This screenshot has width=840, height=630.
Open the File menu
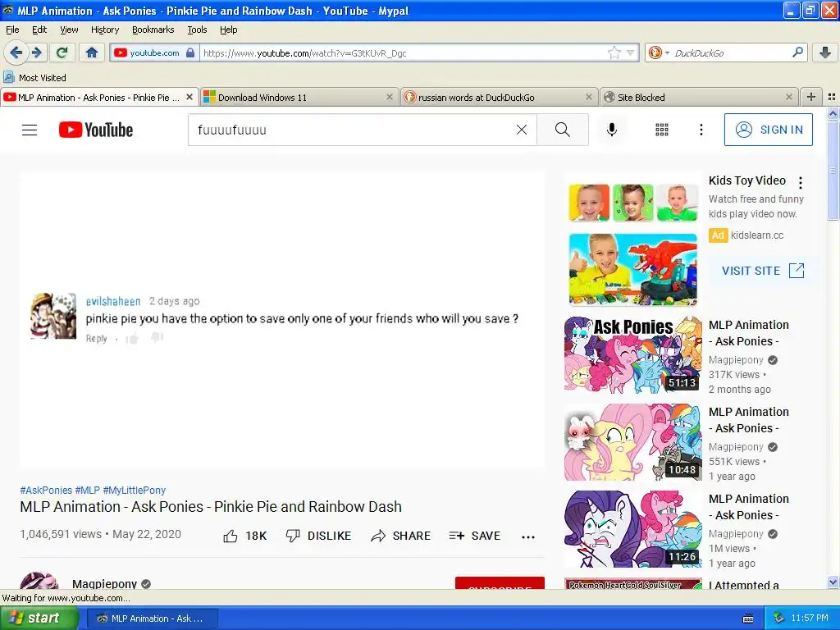coord(12,30)
